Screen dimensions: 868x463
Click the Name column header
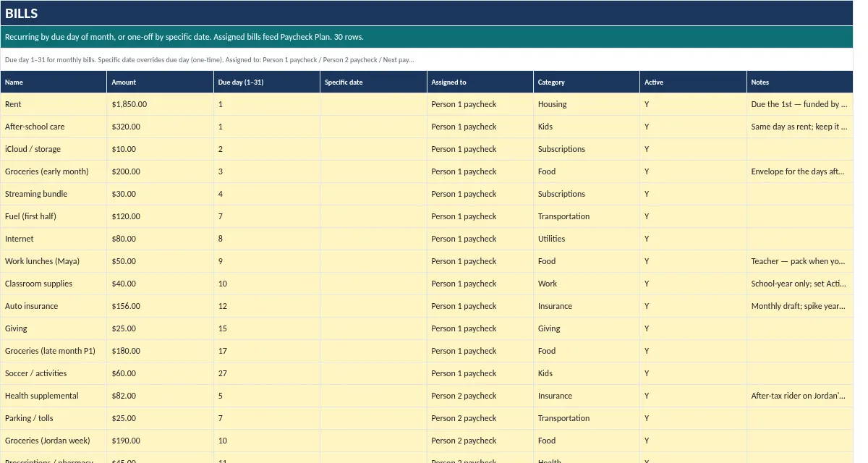(54, 82)
